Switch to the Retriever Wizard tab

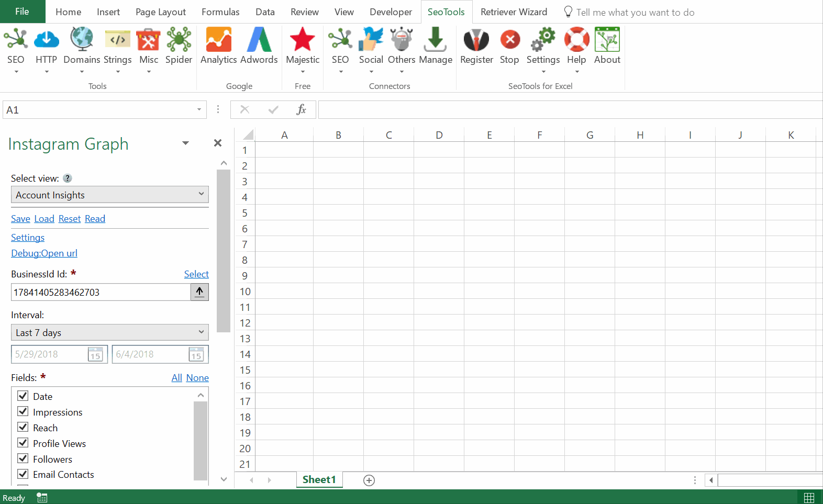point(514,12)
